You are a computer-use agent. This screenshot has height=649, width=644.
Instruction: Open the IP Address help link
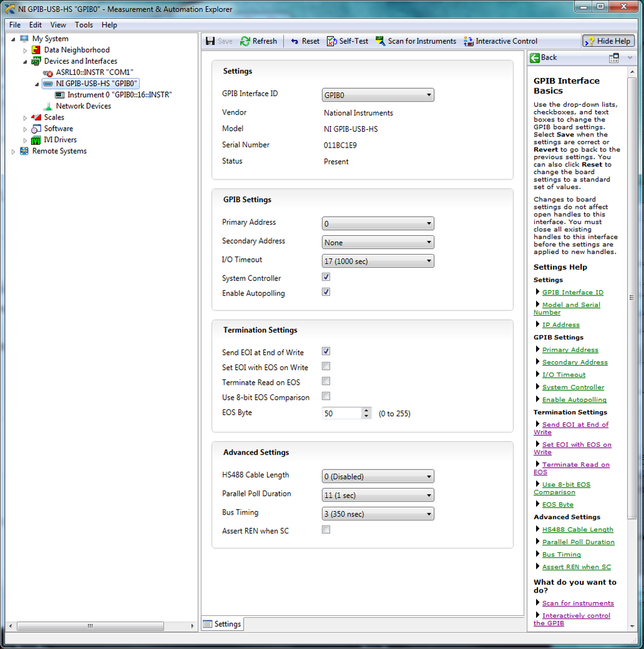click(561, 325)
